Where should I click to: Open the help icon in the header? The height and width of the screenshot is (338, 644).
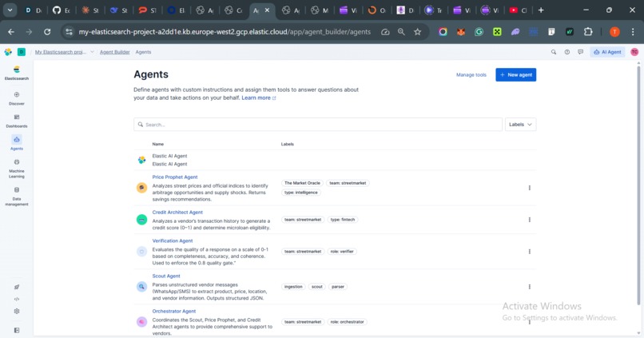[566, 52]
